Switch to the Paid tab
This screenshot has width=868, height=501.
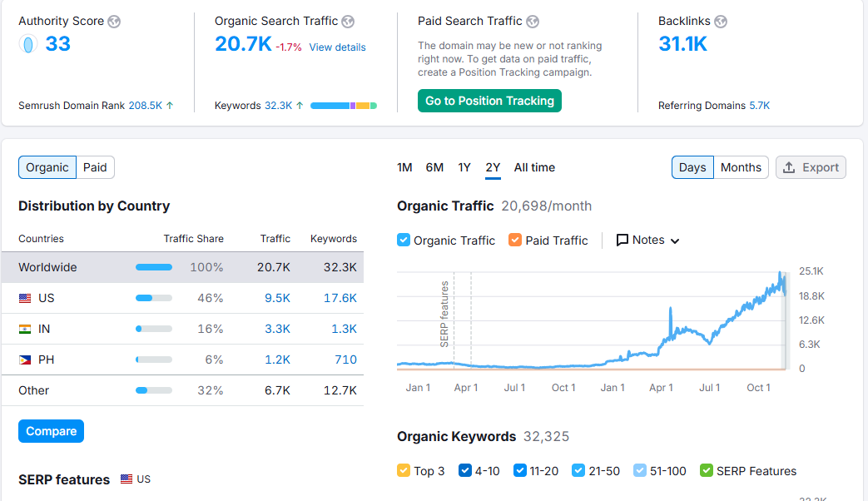click(95, 167)
